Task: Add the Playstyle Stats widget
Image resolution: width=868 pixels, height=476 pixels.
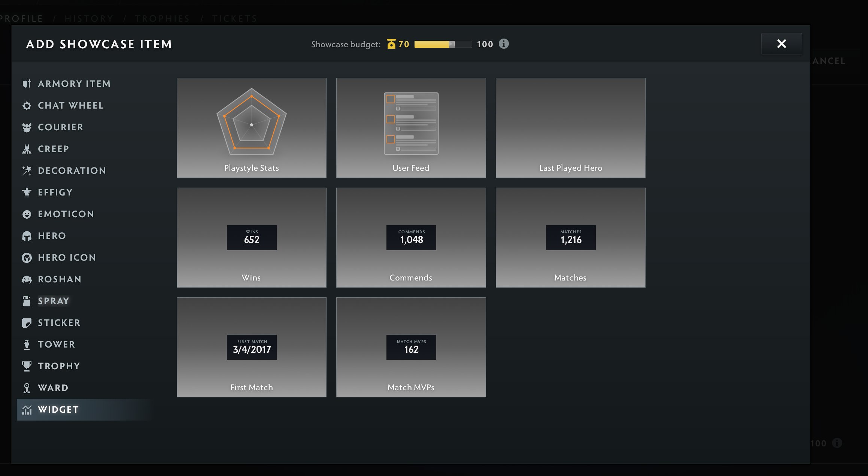Action: 251,128
